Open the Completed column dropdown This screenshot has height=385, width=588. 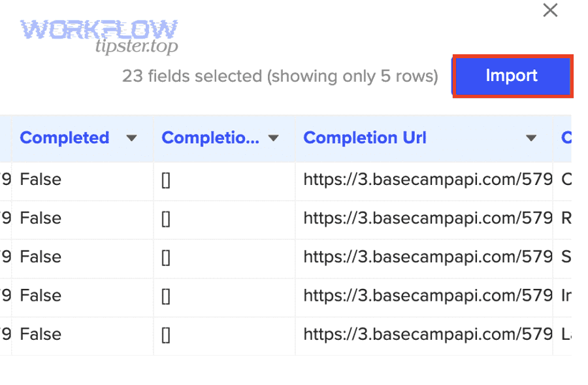131,138
